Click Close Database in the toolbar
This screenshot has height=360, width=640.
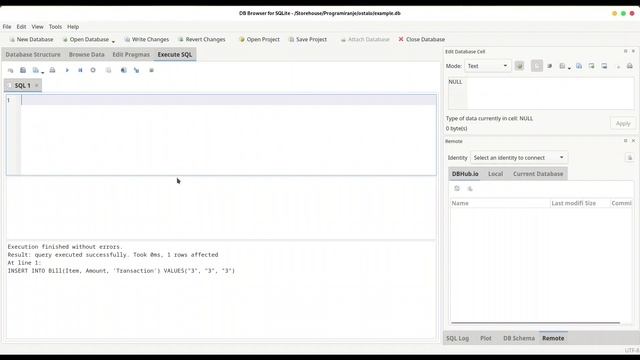point(422,39)
